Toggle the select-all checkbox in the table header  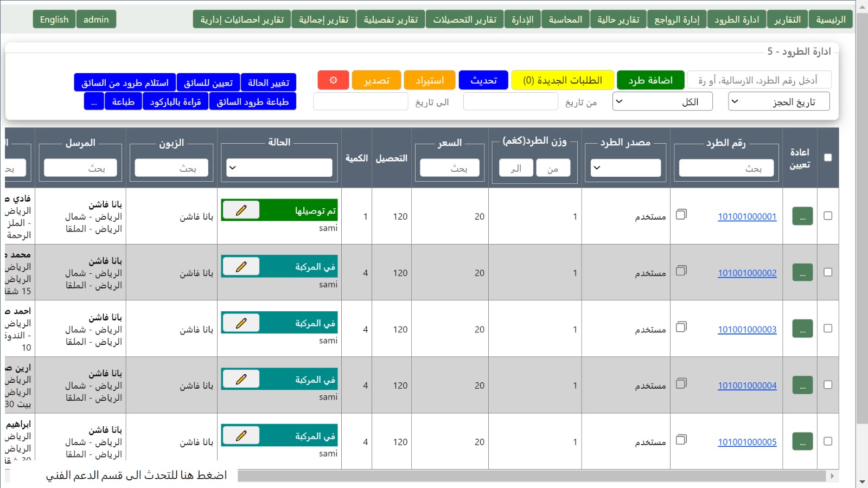tap(828, 157)
